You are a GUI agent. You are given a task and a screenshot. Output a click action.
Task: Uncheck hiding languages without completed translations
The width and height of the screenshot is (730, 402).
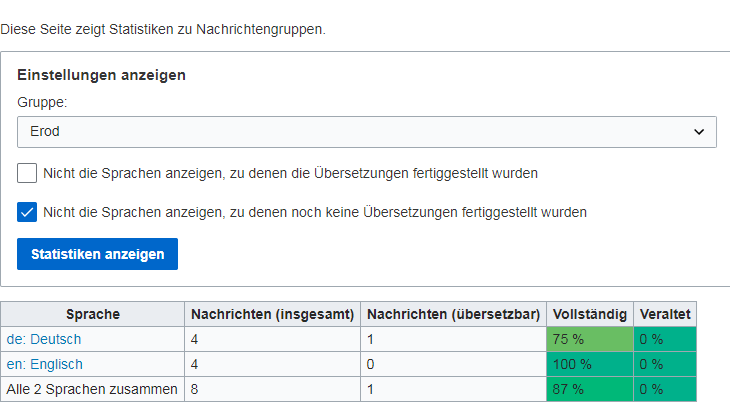27,212
